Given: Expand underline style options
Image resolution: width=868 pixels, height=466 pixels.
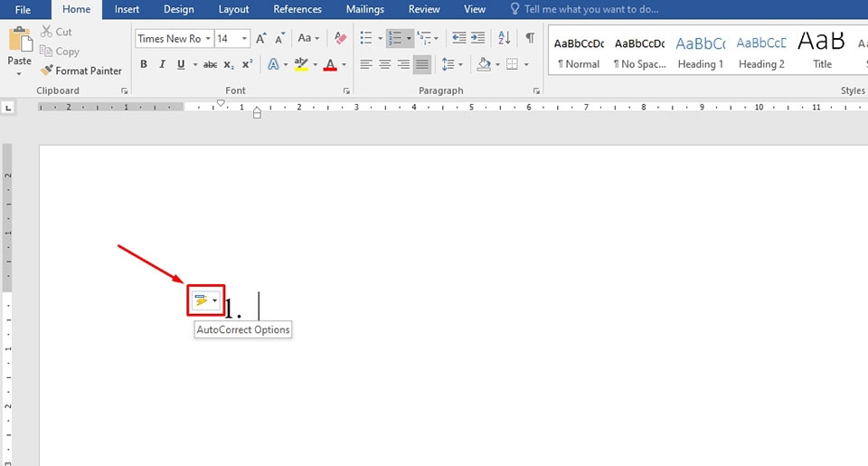Looking at the screenshot, I should [x=195, y=65].
